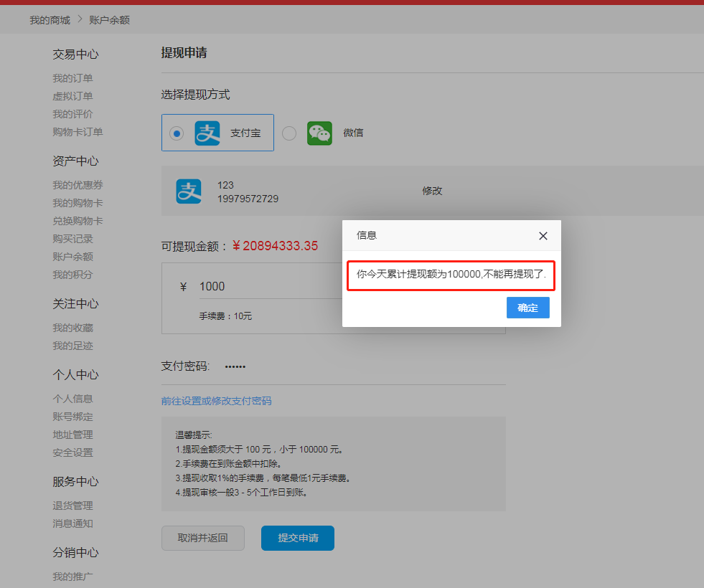Click the 提交申请 button
The image size is (704, 588).
tap(298, 538)
